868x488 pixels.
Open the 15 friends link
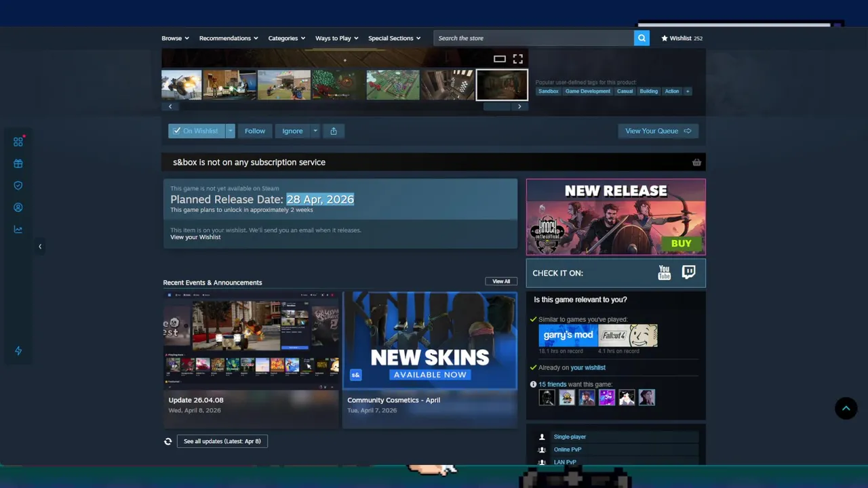(553, 384)
